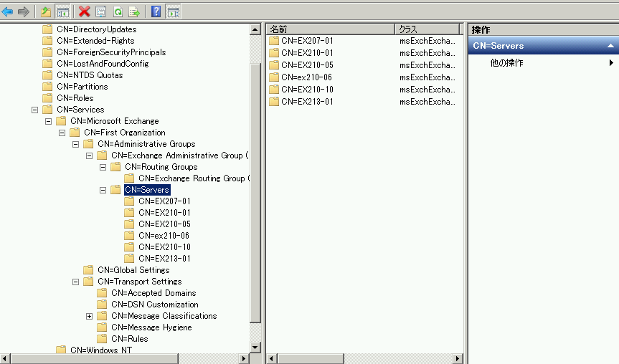This screenshot has width=619, height=364.
Task: Click folder icon beside CN=Partitions
Action: pos(47,87)
